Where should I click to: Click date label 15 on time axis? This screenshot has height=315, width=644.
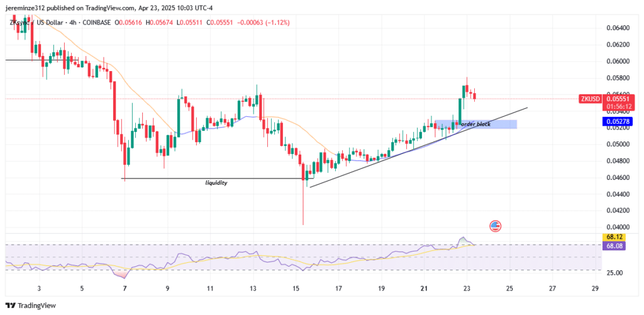(x=296, y=288)
